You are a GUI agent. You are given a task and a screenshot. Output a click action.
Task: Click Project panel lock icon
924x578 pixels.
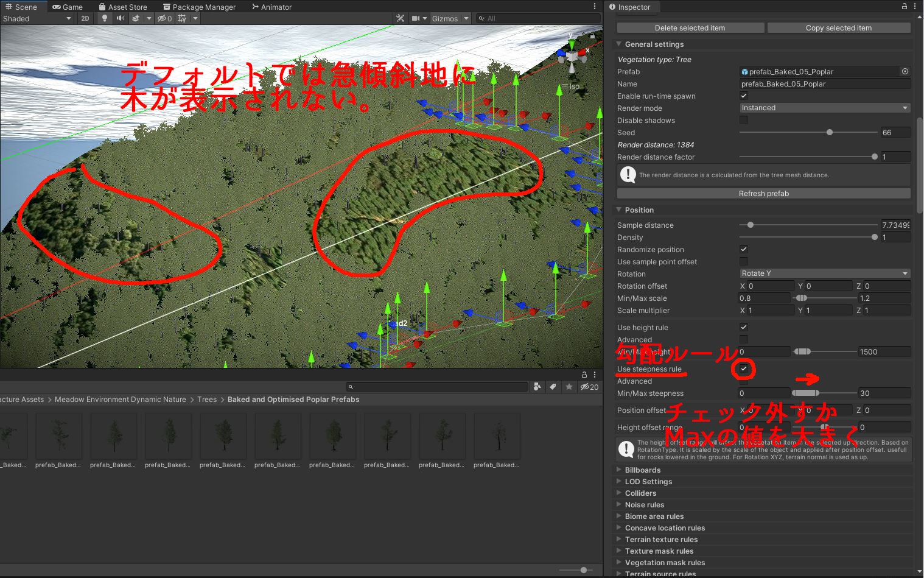coord(584,375)
